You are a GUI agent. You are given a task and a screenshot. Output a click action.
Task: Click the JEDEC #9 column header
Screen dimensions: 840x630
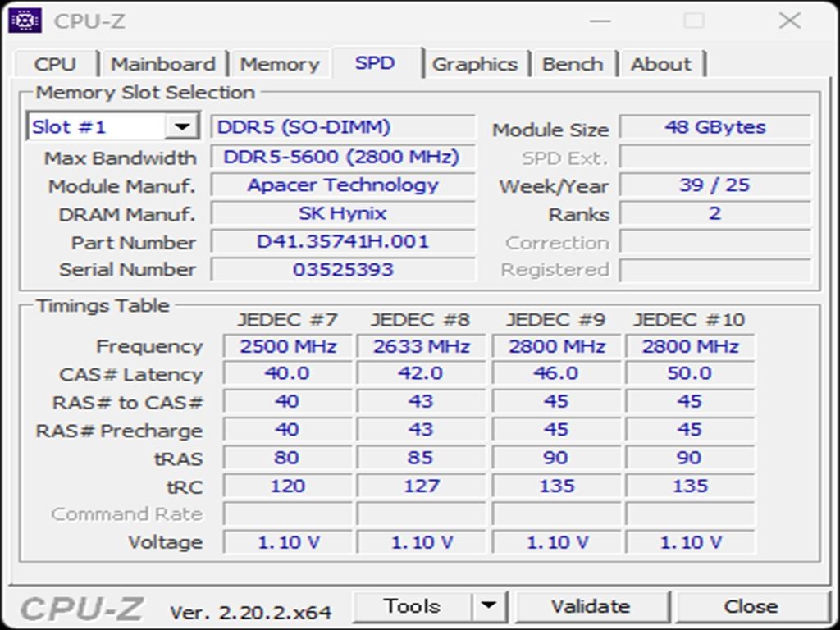tap(555, 320)
